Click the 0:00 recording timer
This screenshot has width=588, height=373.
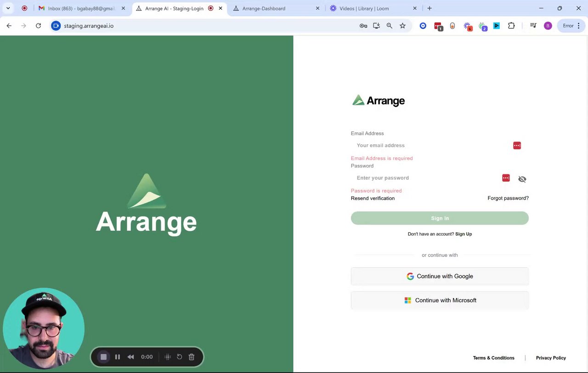(147, 357)
